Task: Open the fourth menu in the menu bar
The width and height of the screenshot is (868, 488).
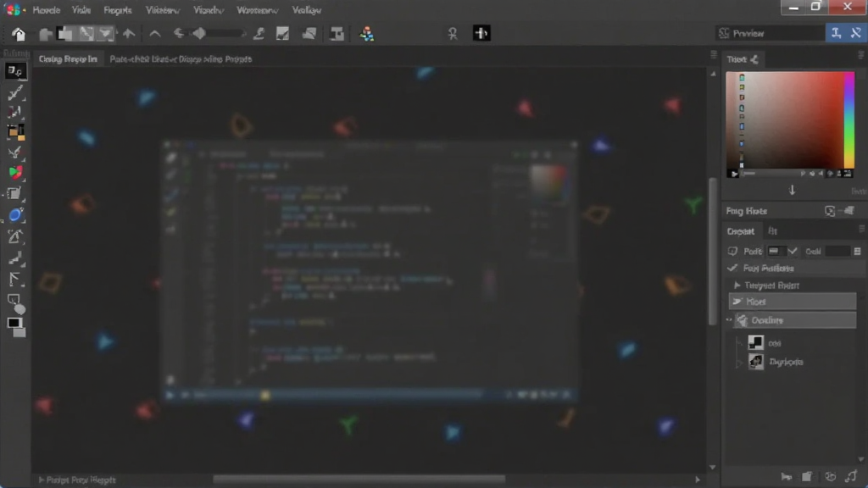Action: pyautogui.click(x=162, y=10)
